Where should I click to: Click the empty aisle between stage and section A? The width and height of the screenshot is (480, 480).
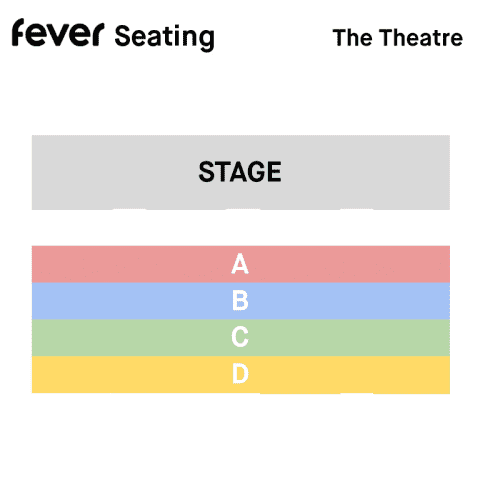click(x=241, y=228)
